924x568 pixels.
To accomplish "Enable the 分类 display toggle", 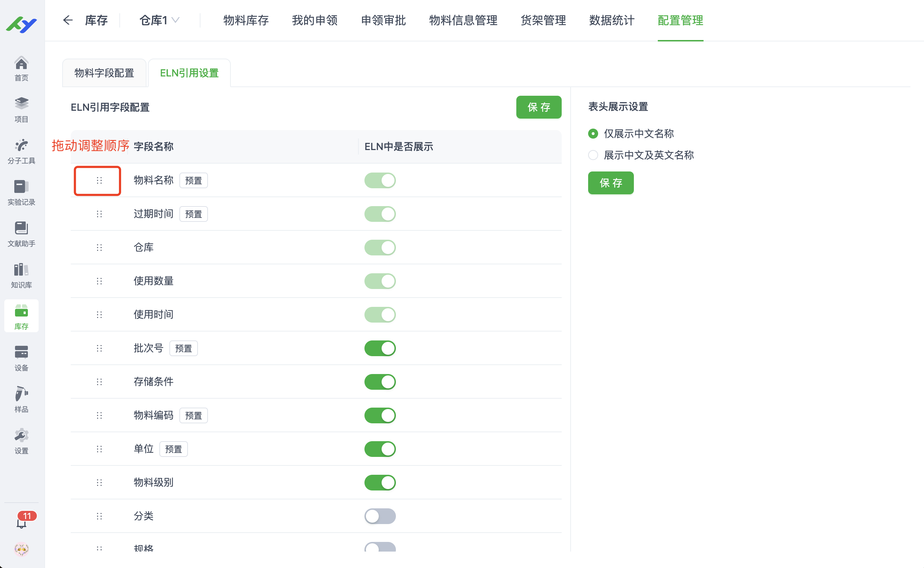I will click(380, 516).
